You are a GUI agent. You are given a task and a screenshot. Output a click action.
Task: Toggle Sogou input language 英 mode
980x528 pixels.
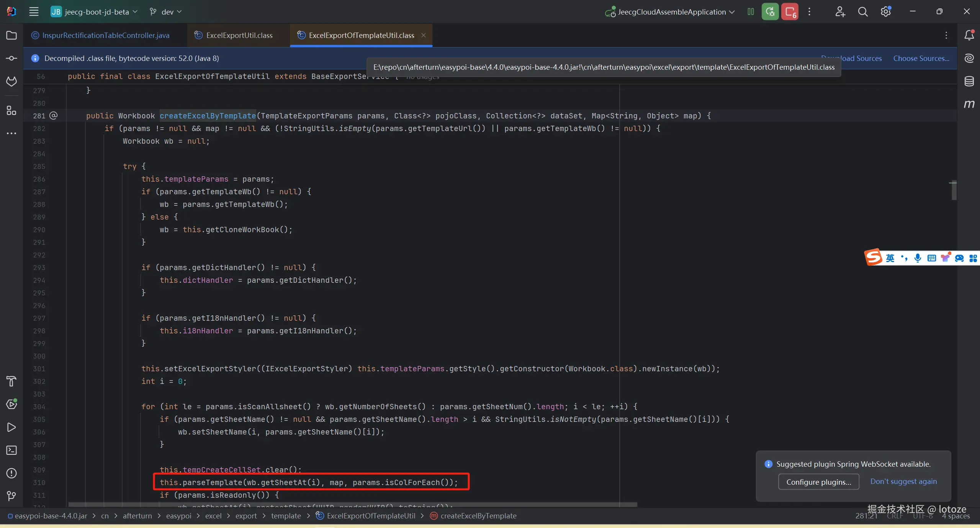tap(890, 258)
